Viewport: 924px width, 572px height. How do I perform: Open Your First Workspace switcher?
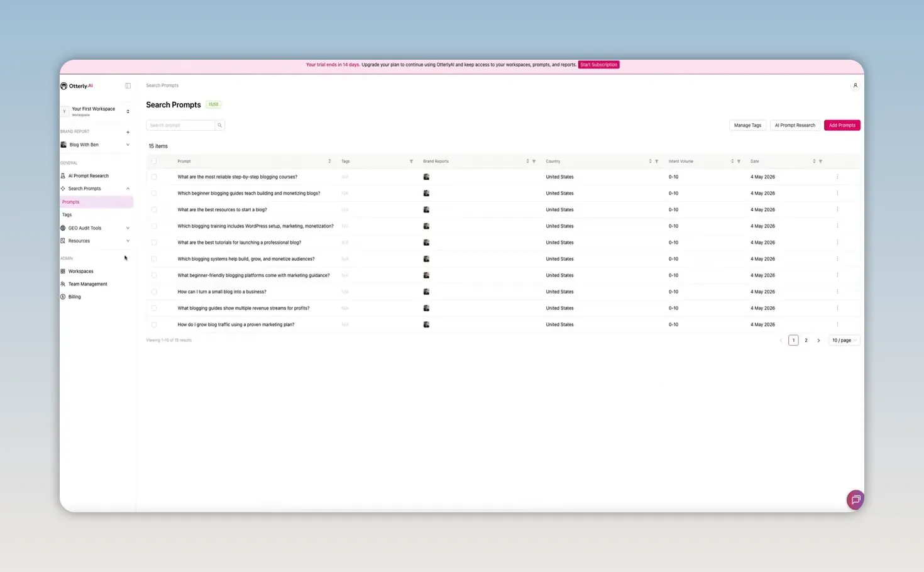point(96,111)
